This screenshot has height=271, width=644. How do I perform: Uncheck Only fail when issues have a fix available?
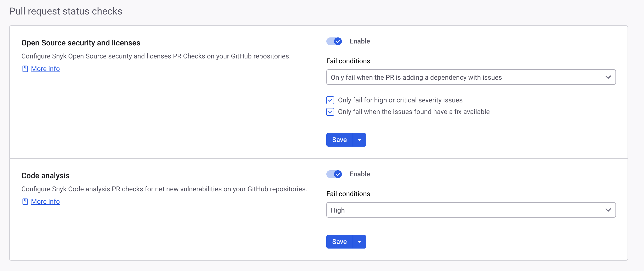click(x=330, y=112)
